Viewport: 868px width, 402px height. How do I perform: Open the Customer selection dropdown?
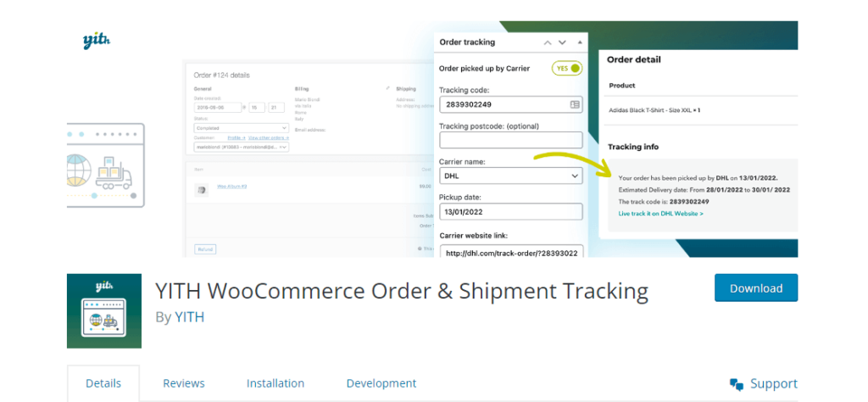pyautogui.click(x=242, y=147)
